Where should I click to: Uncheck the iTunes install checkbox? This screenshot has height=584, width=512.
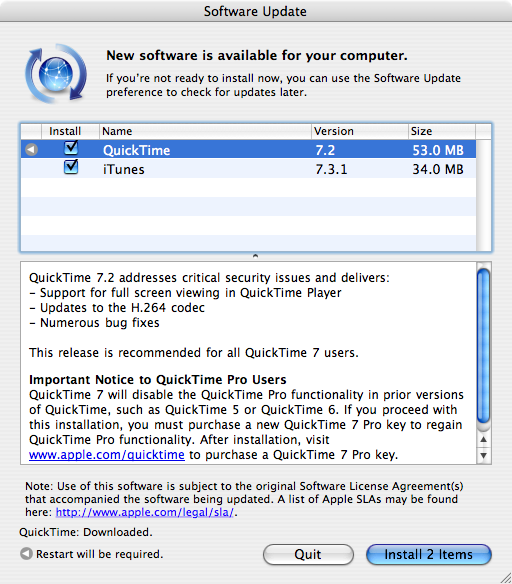71,167
